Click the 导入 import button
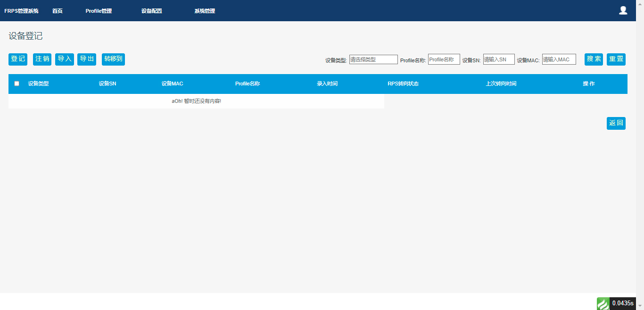This screenshot has height=310, width=644. (65, 59)
